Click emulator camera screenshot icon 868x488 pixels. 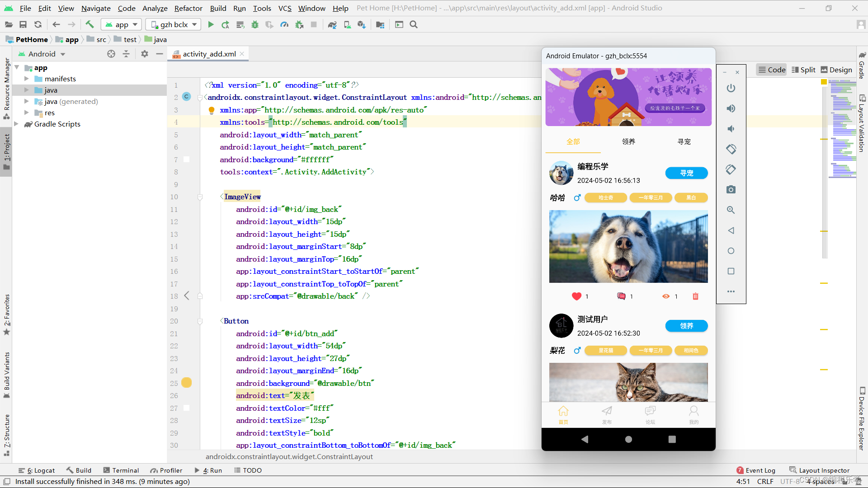[731, 190]
